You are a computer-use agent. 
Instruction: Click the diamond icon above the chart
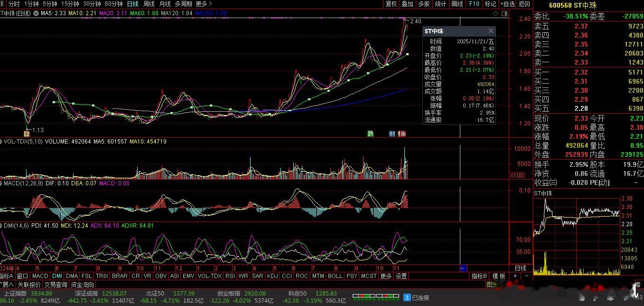(x=496, y=13)
